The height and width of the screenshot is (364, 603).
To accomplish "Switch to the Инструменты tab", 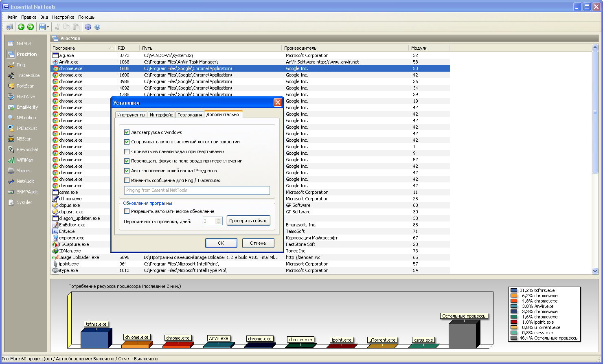I will tap(131, 115).
